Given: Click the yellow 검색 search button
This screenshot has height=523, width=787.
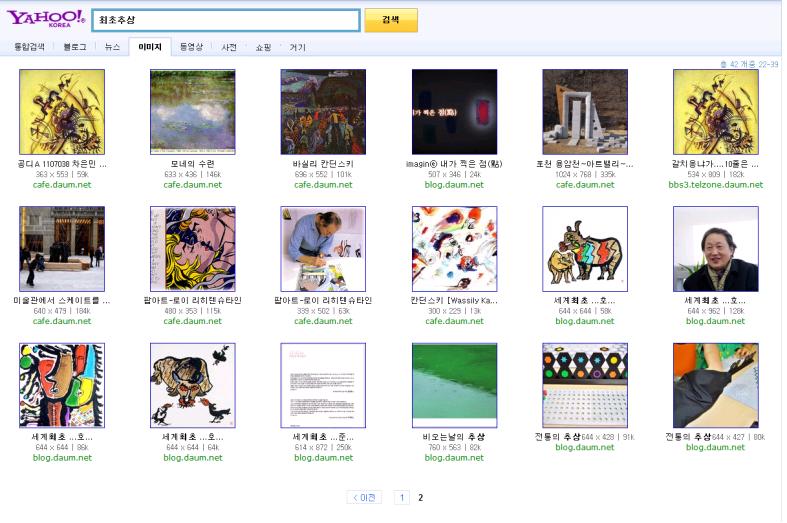Looking at the screenshot, I should pyautogui.click(x=391, y=20).
